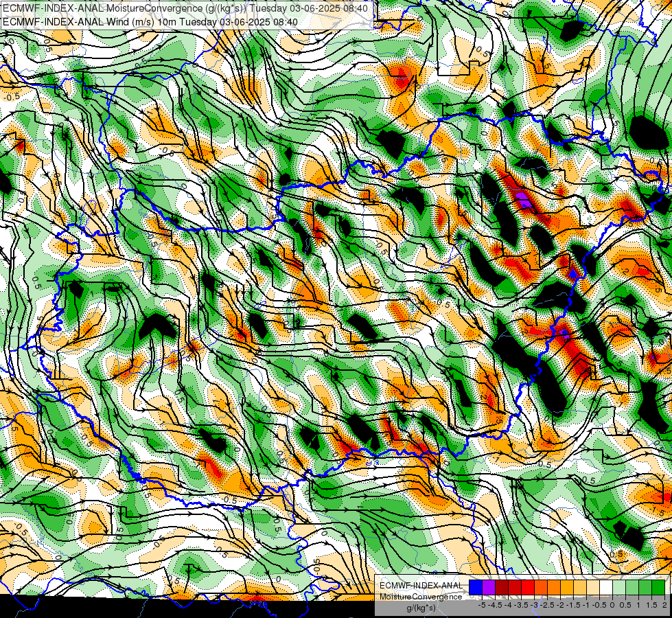
Task: Click the MoistureConvergence title line at top
Action: point(185,8)
